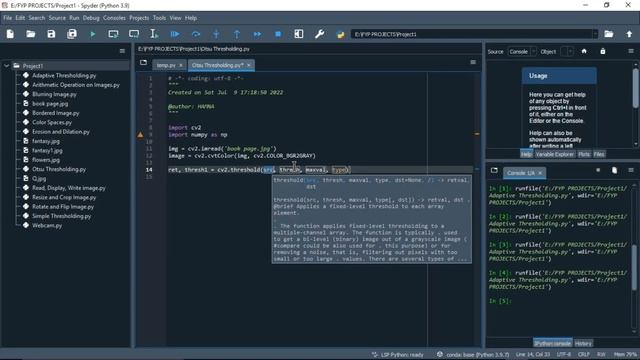The height and width of the screenshot is (360, 640).
Task: Click code analysis warning triangle on line 9
Action: pyautogui.click(x=140, y=134)
